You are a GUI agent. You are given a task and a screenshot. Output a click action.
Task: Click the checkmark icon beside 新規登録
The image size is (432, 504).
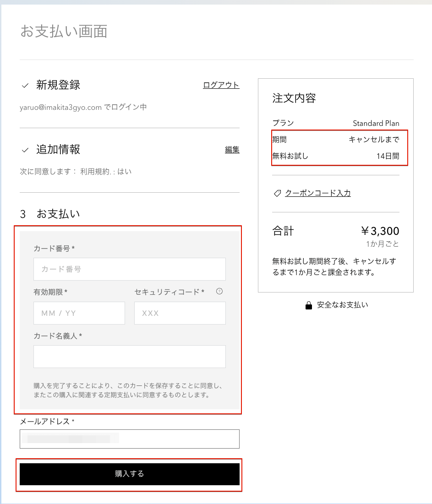pyautogui.click(x=25, y=86)
